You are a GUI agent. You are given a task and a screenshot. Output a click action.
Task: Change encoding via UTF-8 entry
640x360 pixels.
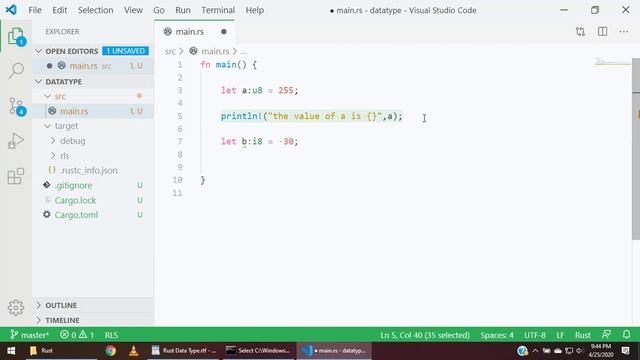[535, 335]
